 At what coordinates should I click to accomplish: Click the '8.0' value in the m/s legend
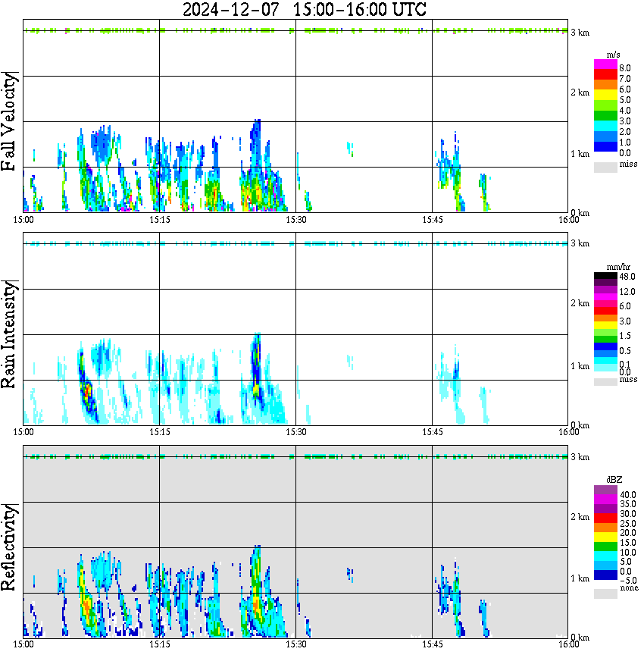[625, 68]
